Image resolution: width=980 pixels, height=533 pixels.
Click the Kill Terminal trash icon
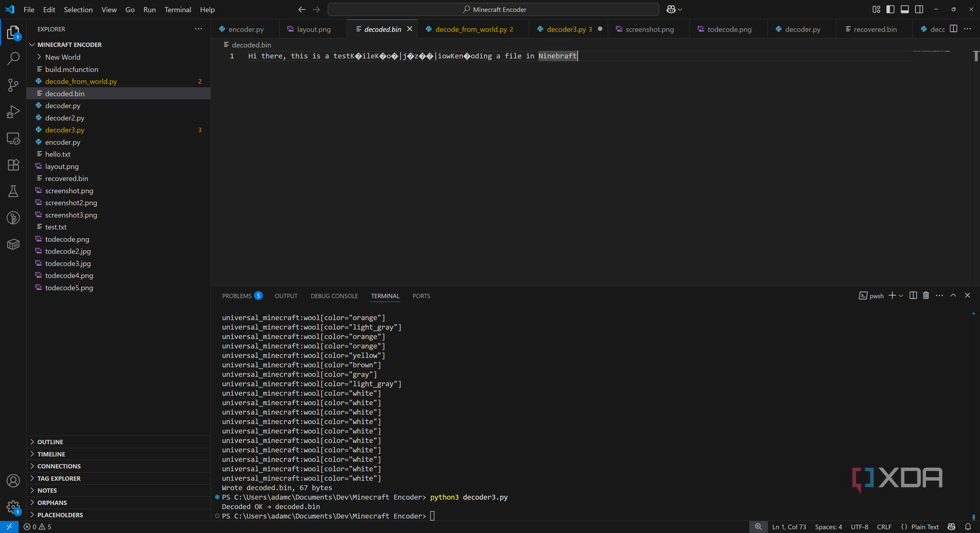pyautogui.click(x=926, y=295)
